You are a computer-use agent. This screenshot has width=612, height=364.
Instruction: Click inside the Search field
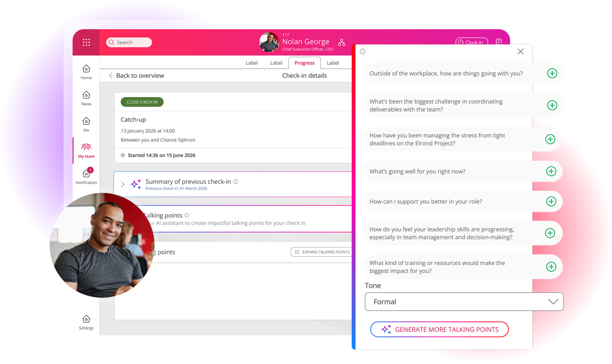click(x=129, y=42)
